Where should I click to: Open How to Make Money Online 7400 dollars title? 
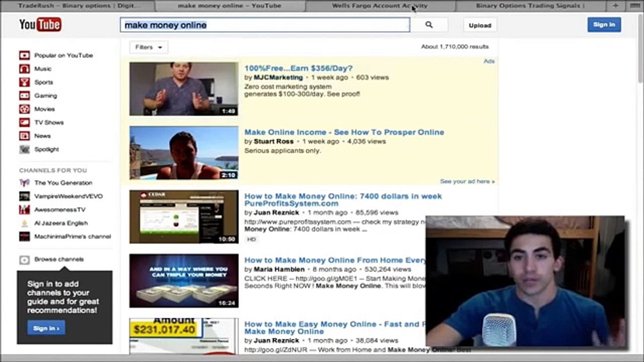click(x=343, y=200)
